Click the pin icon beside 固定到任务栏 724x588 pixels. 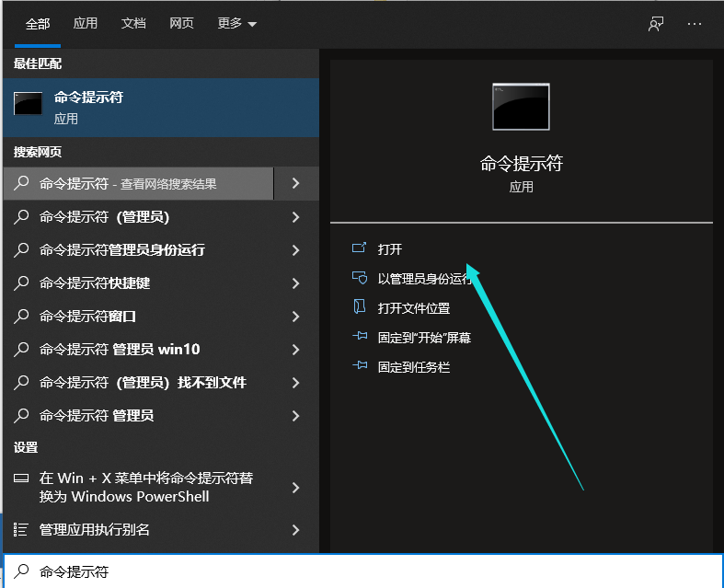click(360, 366)
